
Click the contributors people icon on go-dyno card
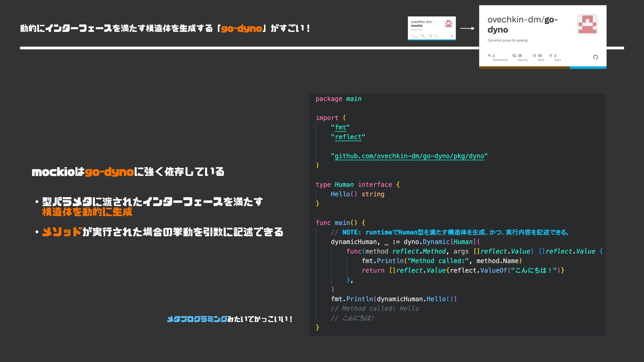489,55
